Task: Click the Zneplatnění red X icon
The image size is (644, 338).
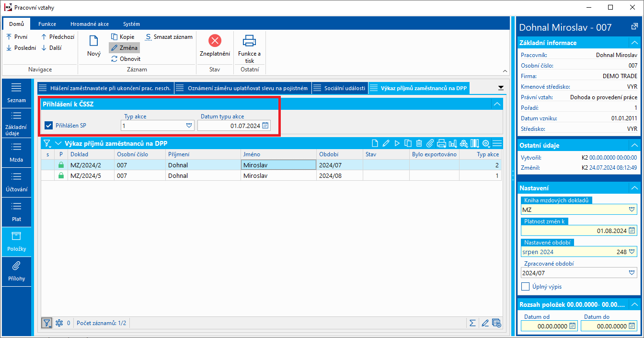Action: coord(215,41)
